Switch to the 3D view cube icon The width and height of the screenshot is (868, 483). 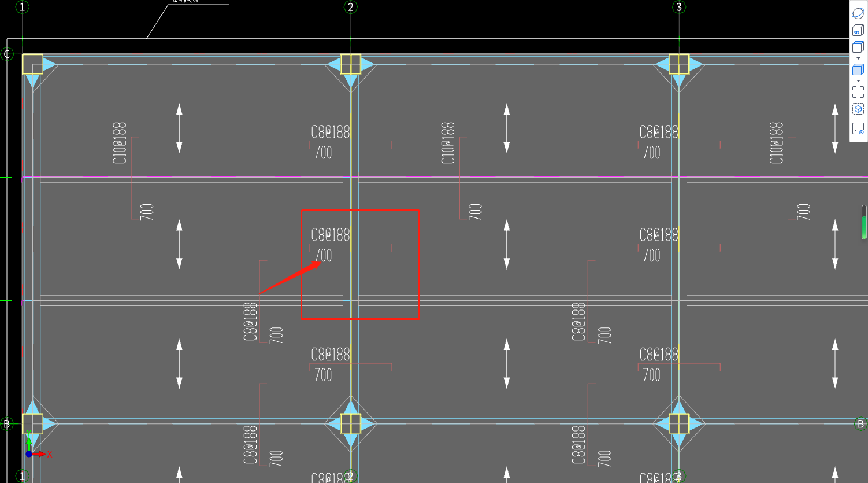(858, 30)
